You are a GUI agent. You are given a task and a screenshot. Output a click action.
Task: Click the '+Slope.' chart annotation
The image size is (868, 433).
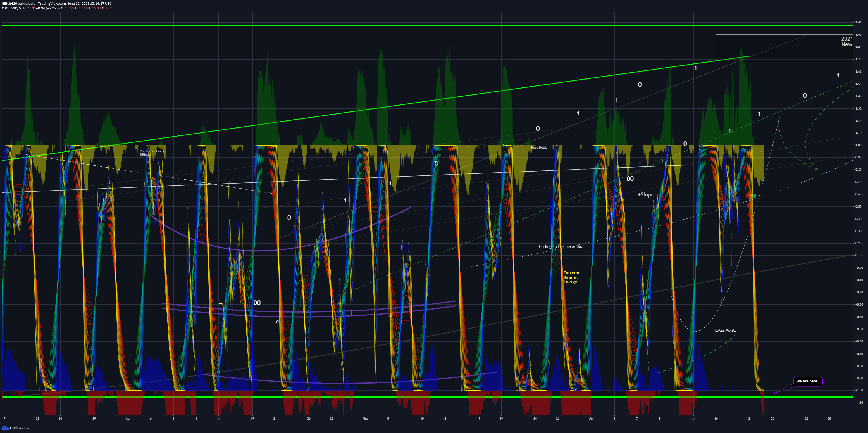(647, 194)
